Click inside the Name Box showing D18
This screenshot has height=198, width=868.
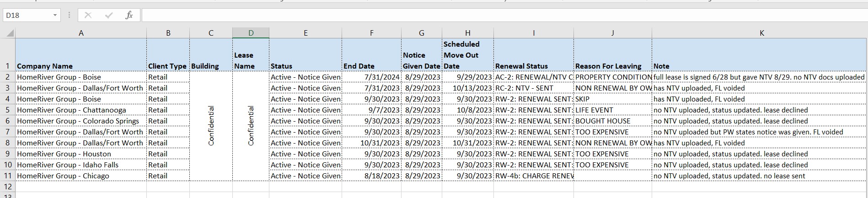click(27, 15)
